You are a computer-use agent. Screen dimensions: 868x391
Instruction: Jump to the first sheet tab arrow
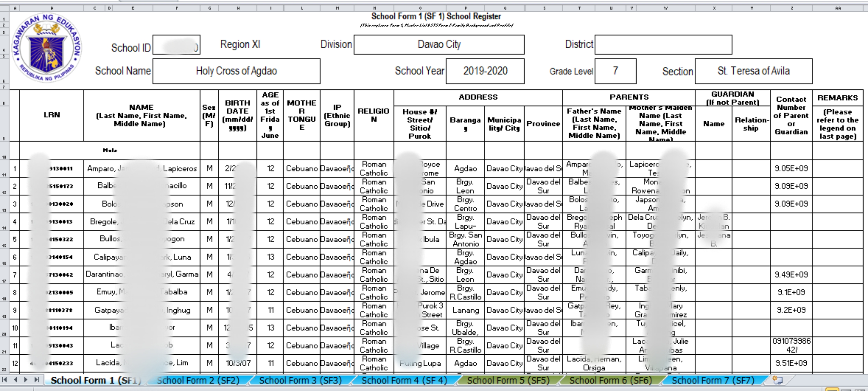pyautogui.click(x=4, y=379)
